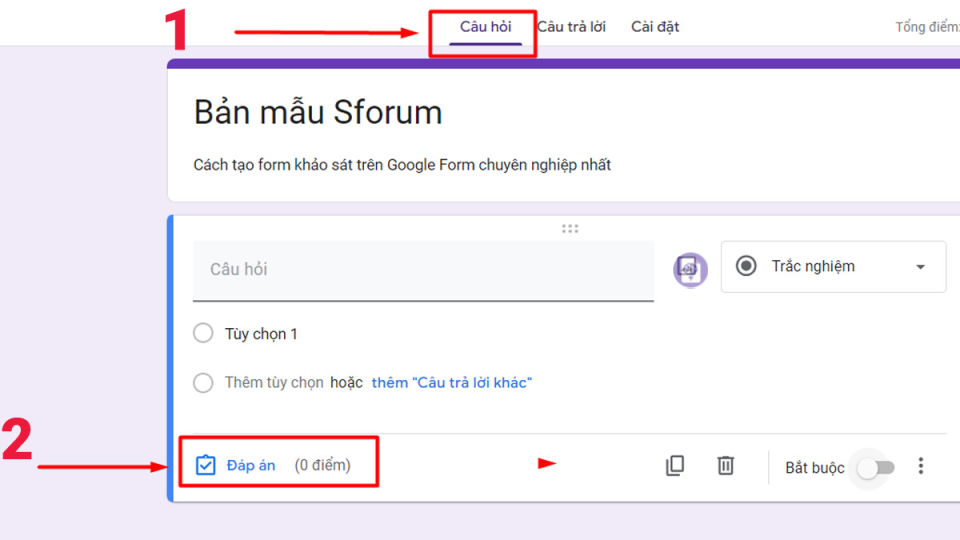Open the Trắc nghiệm question type dropdown
Image resolution: width=960 pixels, height=540 pixels.
tap(833, 266)
